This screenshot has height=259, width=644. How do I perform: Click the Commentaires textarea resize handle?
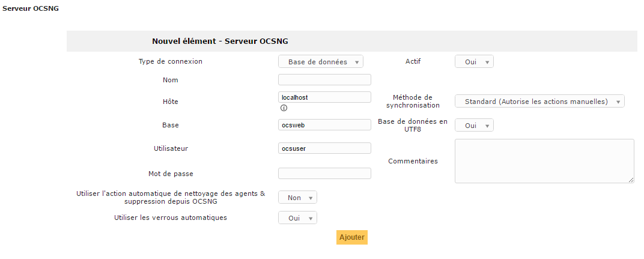tap(631, 180)
